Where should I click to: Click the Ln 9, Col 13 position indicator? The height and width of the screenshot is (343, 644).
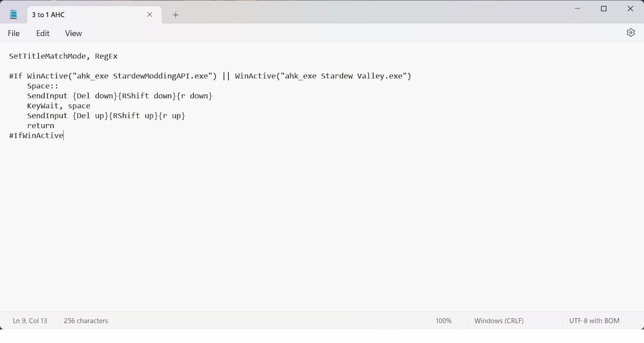click(30, 320)
